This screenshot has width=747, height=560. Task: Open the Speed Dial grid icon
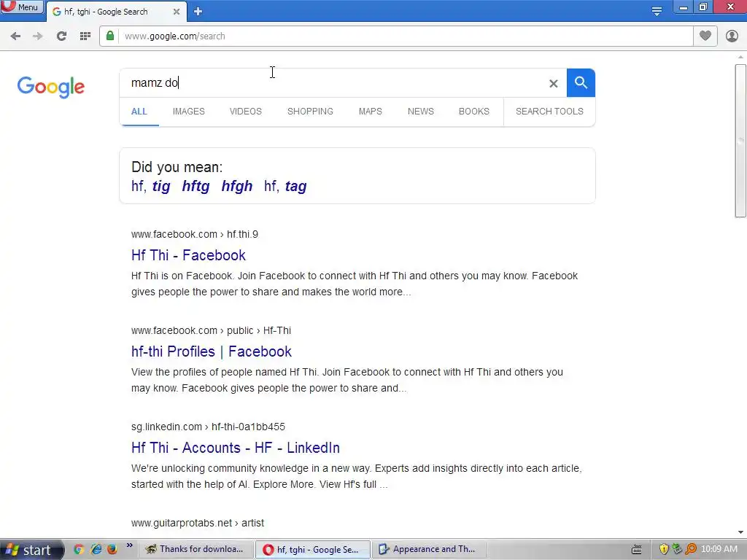pos(85,36)
